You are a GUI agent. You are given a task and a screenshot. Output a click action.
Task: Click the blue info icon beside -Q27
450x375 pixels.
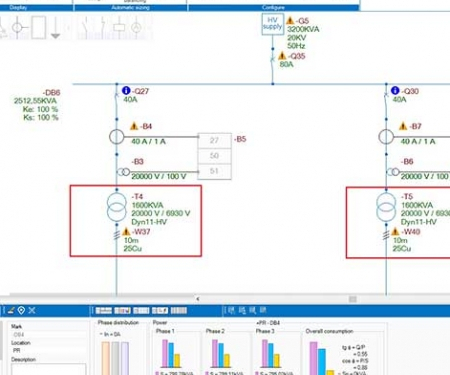click(126, 90)
